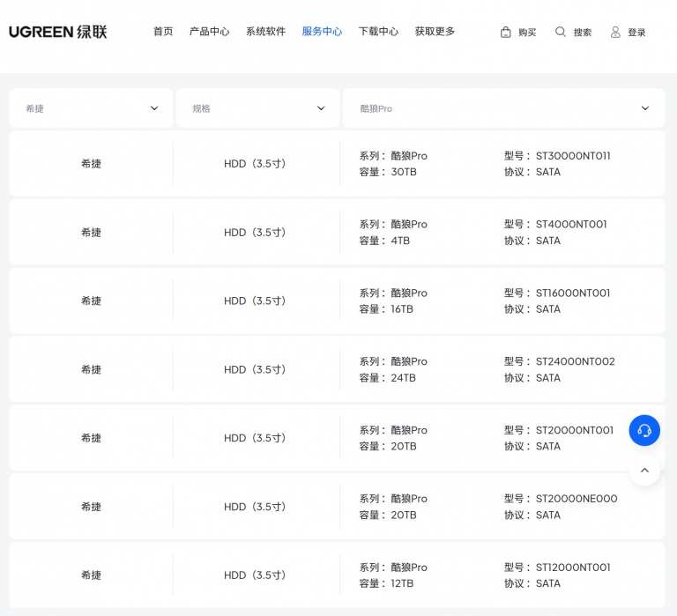Select model ST20000NT001 text
This screenshot has height=616, width=677.
click(575, 430)
